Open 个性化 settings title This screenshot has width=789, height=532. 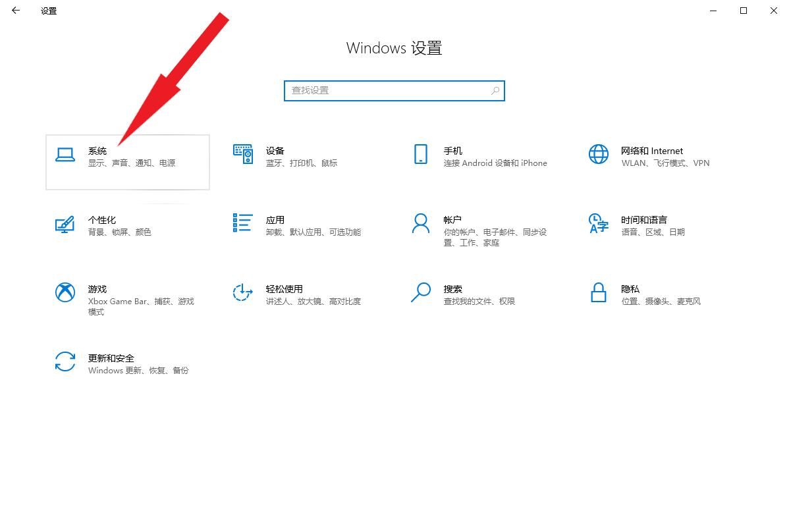pyautogui.click(x=102, y=220)
